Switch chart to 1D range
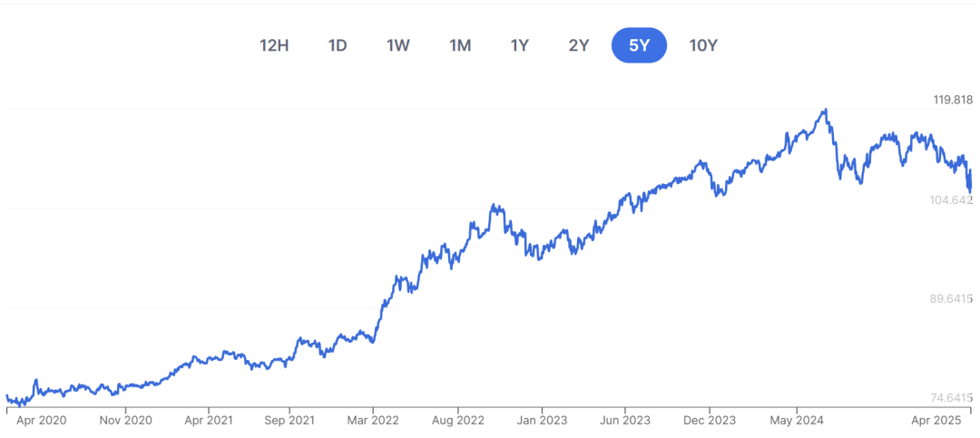 point(338,45)
